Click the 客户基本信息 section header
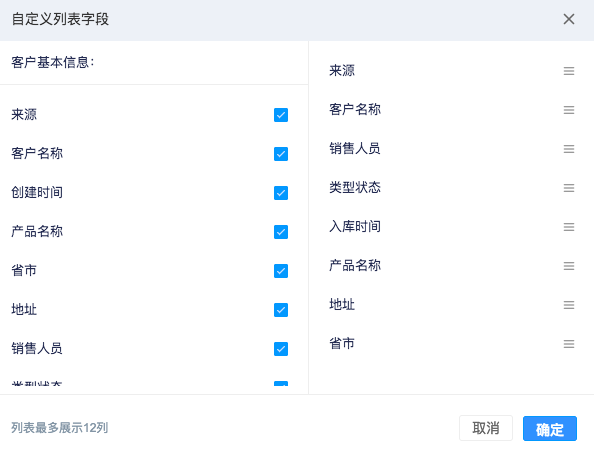 (x=53, y=62)
